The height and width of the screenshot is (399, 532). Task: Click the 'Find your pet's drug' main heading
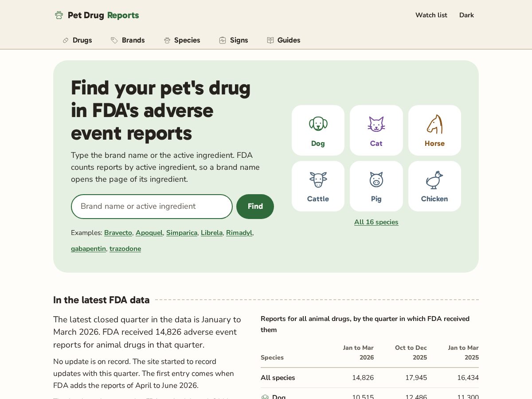(x=161, y=110)
